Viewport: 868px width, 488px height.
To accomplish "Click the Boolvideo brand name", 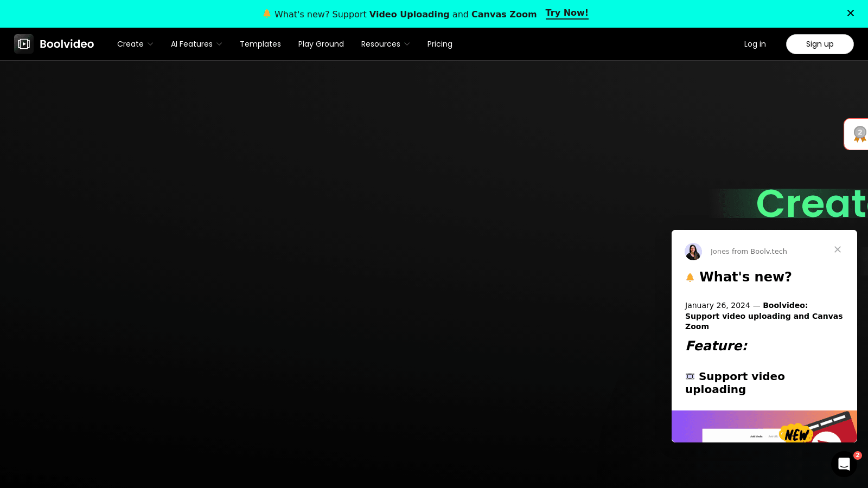I will (67, 44).
